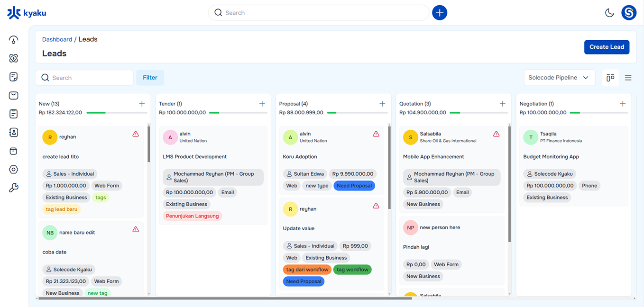Click Sultan Edwa owner chip
The width and height of the screenshot is (644, 307).
[305, 174]
